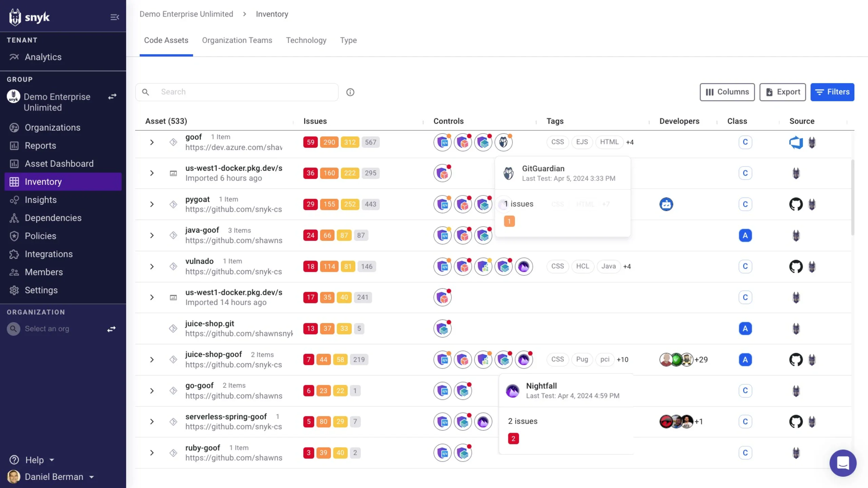Viewport: 868px width, 488px height.
Task: Click the asset Search field
Action: tap(237, 92)
